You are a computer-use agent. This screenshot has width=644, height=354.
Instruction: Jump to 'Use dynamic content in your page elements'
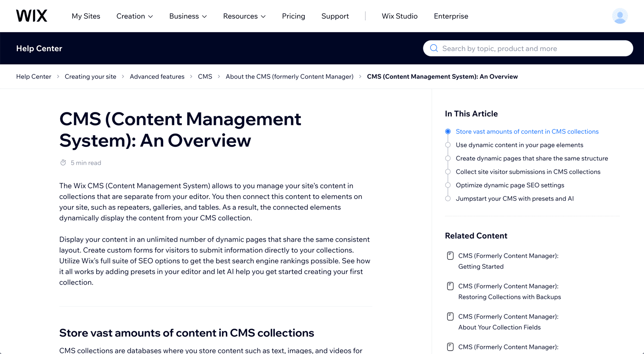[519, 145]
